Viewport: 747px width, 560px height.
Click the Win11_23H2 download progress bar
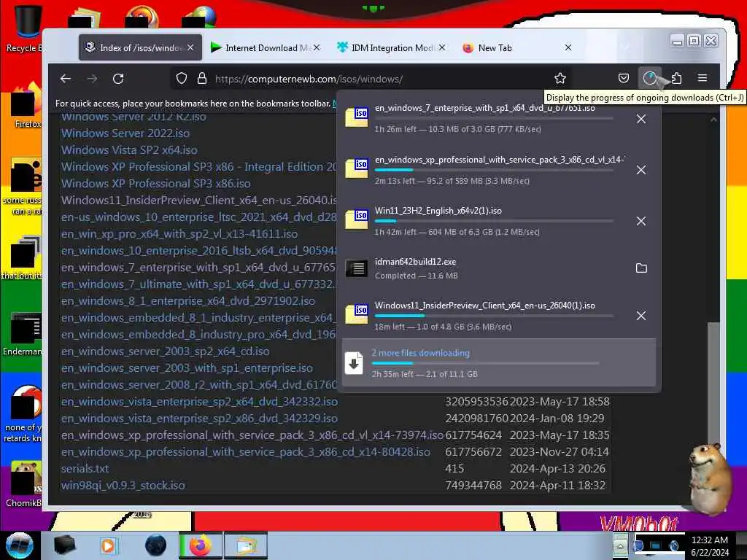click(494, 221)
